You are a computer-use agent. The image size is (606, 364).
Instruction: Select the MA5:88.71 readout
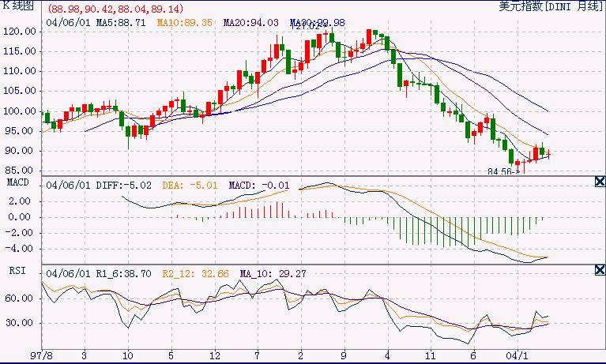click(121, 23)
